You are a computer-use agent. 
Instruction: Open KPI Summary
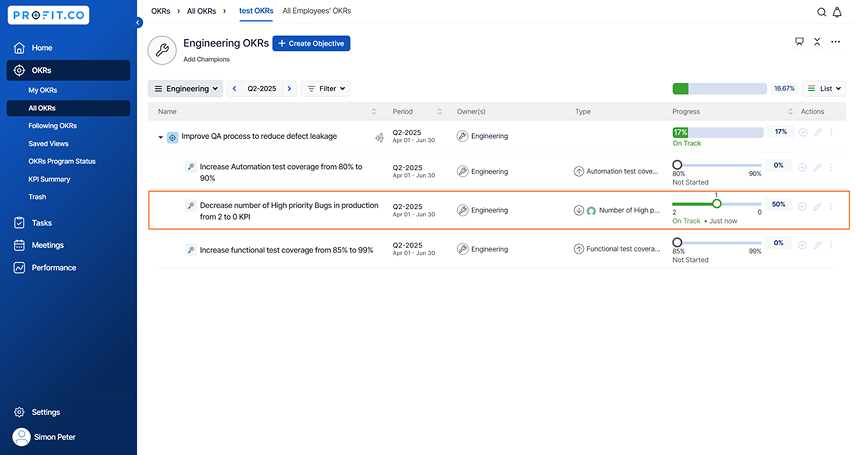pyautogui.click(x=49, y=179)
